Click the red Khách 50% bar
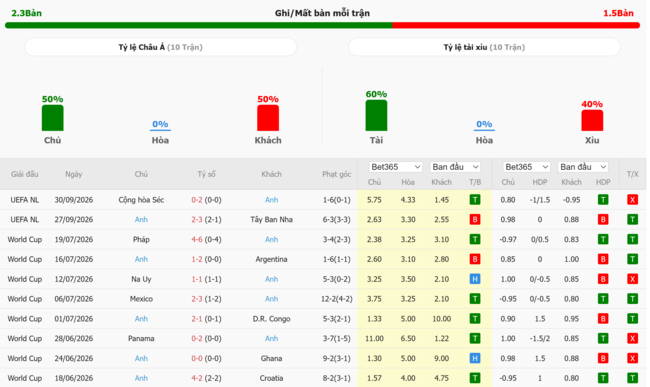The width and height of the screenshot is (650, 387). pyautogui.click(x=268, y=118)
